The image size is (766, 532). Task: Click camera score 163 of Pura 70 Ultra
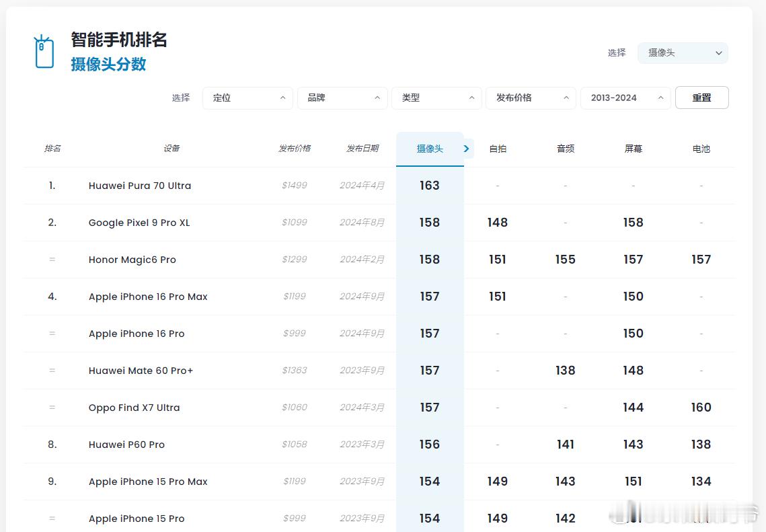point(430,186)
